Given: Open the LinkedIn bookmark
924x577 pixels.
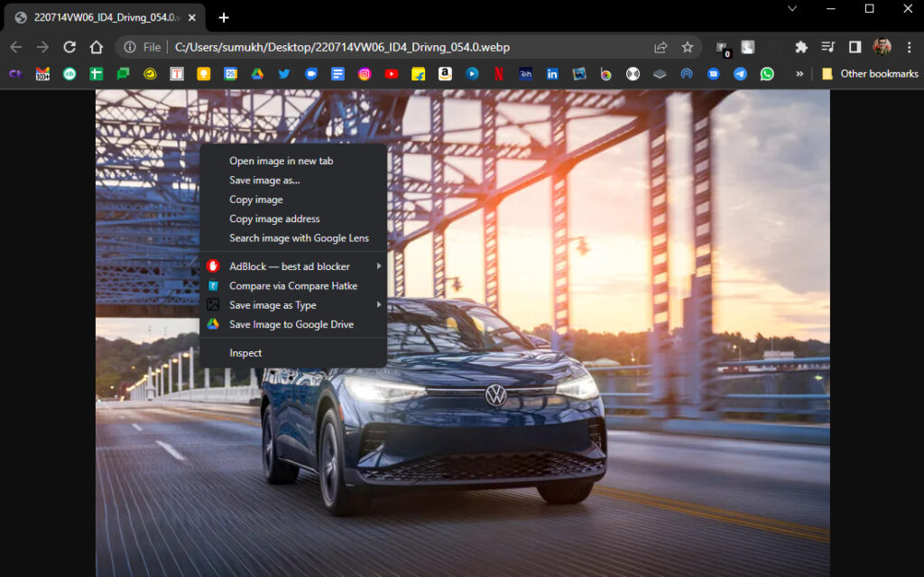Looking at the screenshot, I should 552,74.
